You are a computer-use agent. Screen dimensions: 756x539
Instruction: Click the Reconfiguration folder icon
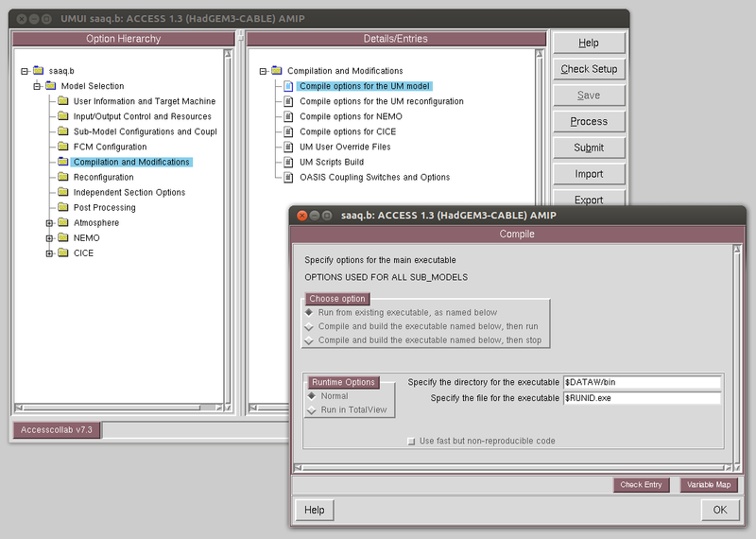click(x=63, y=177)
